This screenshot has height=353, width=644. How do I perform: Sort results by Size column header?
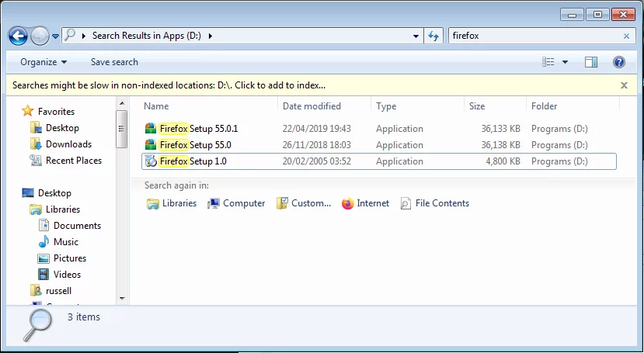477,106
